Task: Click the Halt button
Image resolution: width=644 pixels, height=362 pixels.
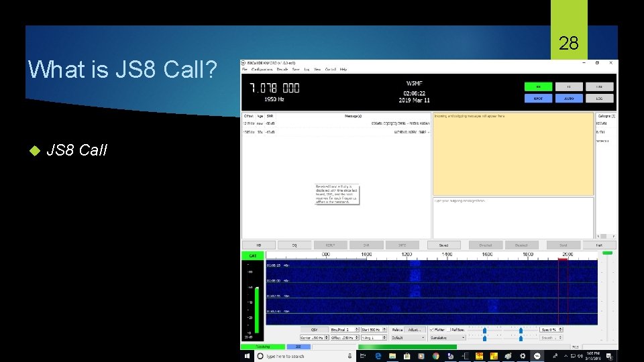Action: click(599, 245)
